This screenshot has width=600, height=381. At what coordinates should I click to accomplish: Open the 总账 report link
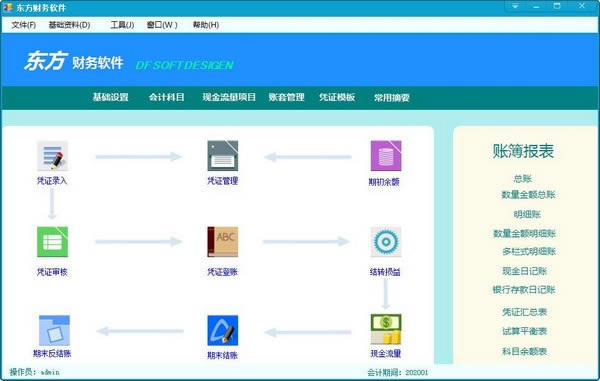click(523, 178)
